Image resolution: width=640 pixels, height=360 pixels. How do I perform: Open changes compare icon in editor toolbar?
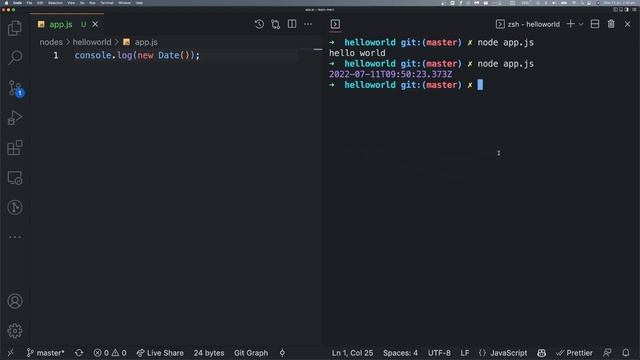click(x=276, y=24)
